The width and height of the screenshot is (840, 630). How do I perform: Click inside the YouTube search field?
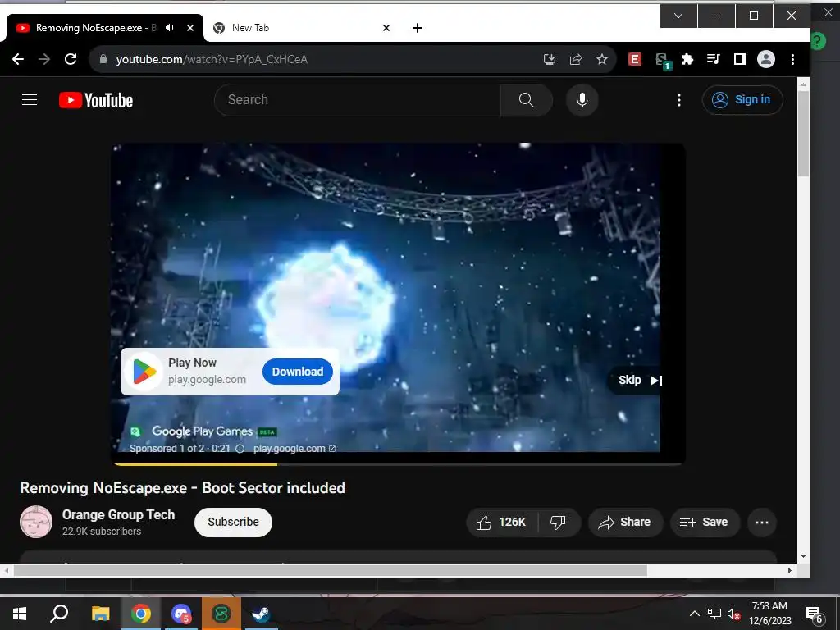pos(357,99)
